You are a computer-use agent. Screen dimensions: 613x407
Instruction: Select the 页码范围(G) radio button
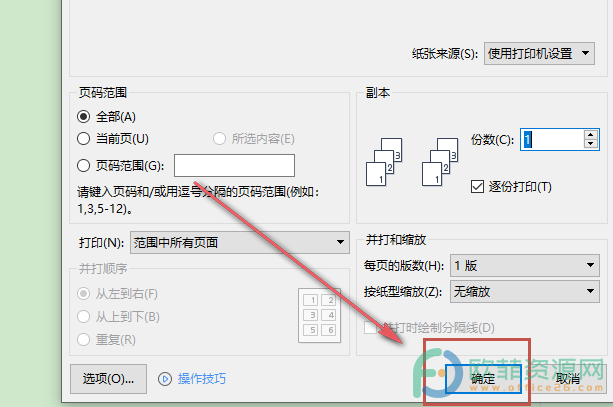coord(83,165)
